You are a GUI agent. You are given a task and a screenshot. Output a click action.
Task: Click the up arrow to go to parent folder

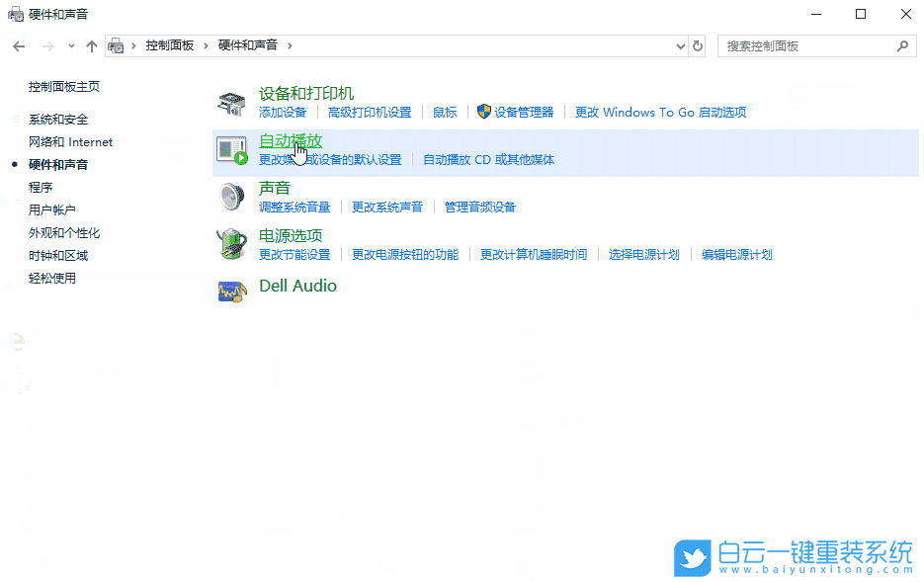[x=91, y=45]
